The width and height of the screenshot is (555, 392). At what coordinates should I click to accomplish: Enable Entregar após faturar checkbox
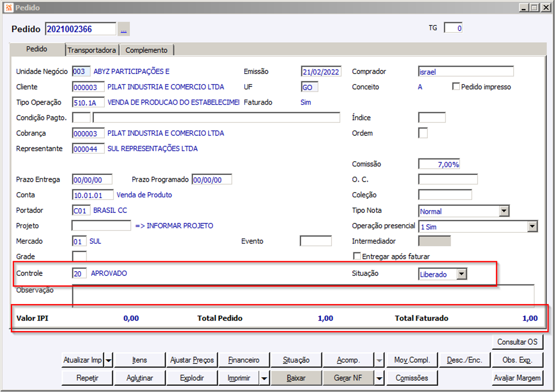[357, 256]
